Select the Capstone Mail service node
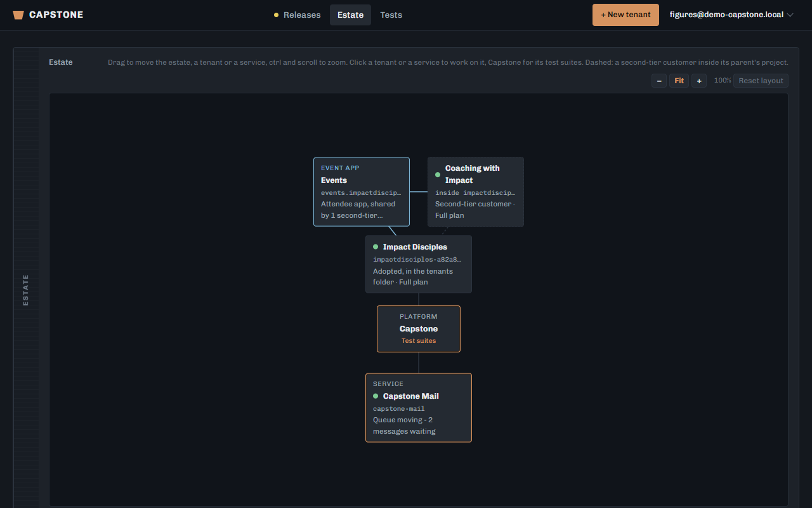The image size is (812, 508). coord(419,408)
